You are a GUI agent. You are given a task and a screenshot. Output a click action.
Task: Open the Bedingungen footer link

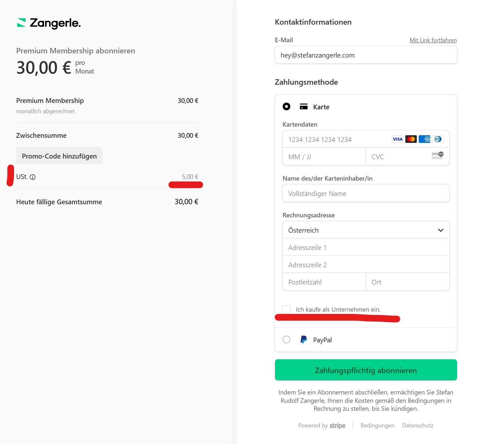click(x=378, y=425)
